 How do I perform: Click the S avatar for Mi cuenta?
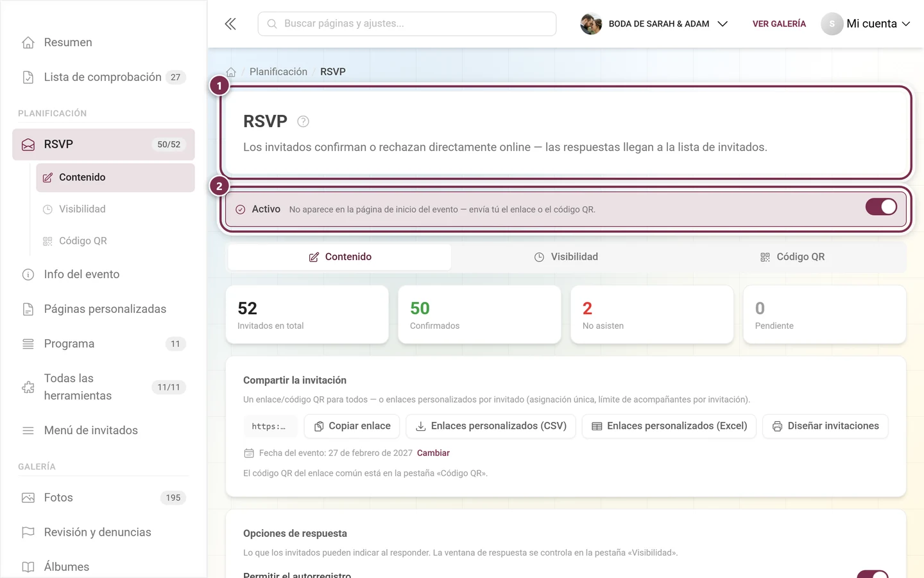pos(832,24)
